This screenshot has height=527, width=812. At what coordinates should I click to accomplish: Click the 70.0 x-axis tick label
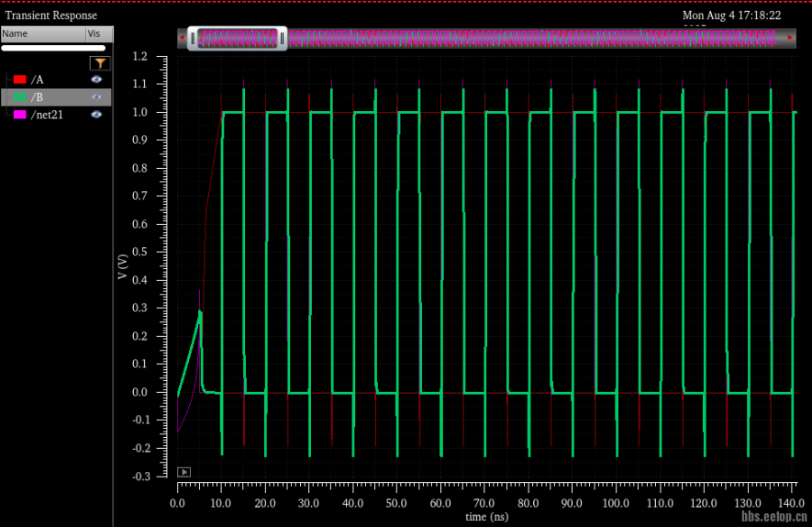click(484, 503)
